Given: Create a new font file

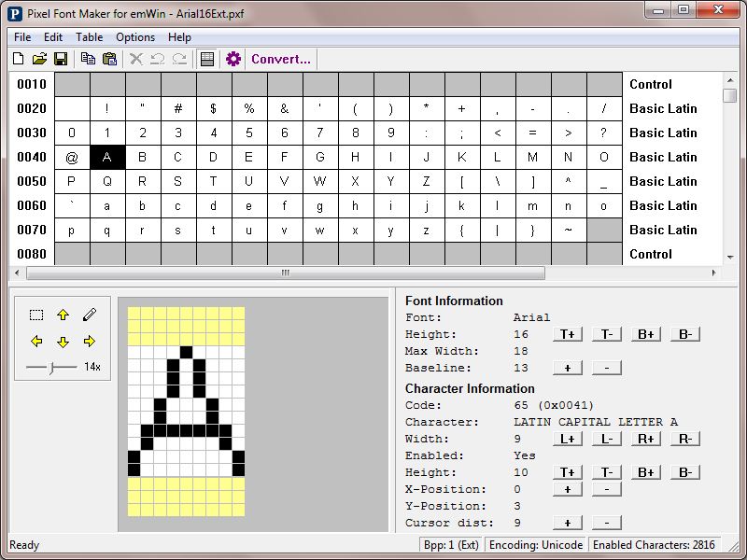Looking at the screenshot, I should click(18, 59).
